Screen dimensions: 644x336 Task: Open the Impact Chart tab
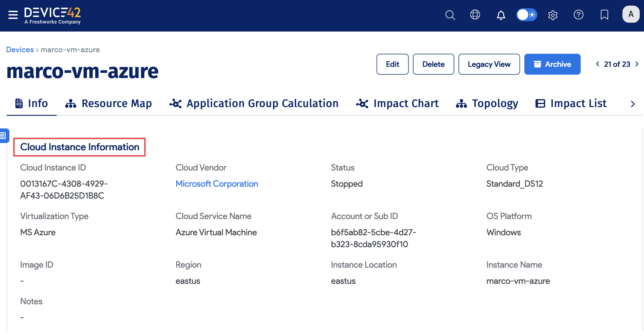click(x=398, y=103)
